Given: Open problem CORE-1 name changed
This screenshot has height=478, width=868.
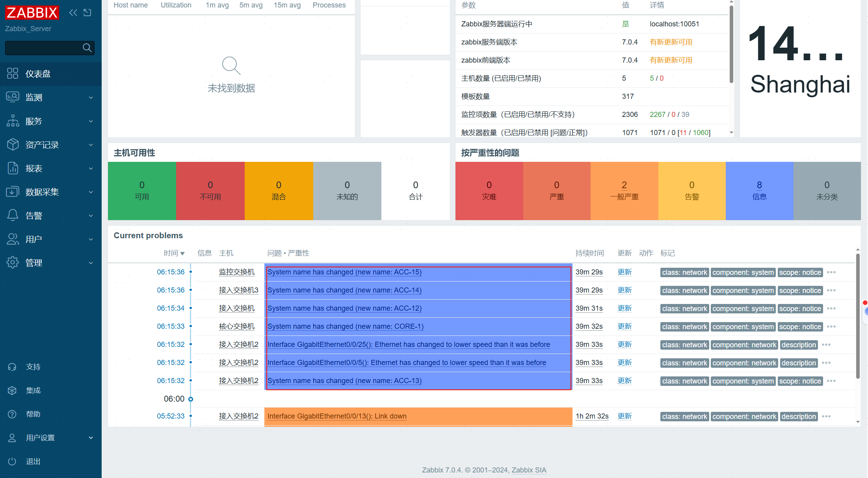Looking at the screenshot, I should (x=346, y=326).
